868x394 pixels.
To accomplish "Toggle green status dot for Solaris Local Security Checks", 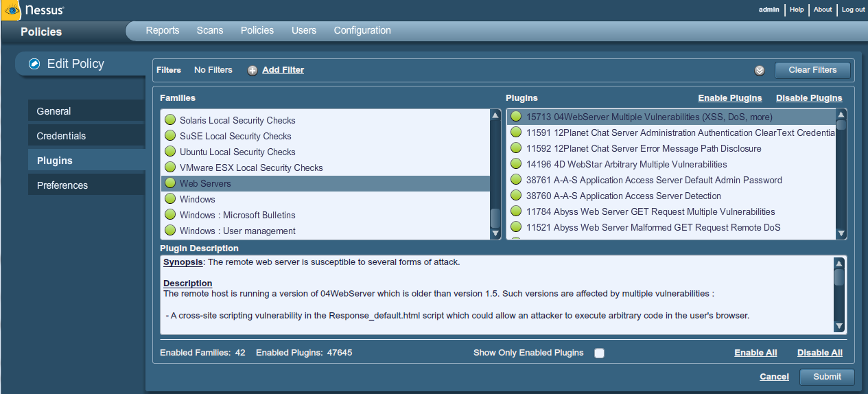I will point(170,120).
